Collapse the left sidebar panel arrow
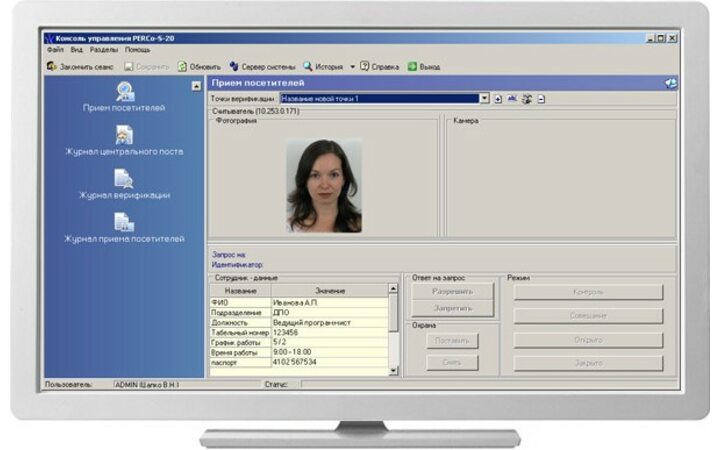Screen dimensions: 720x450 click(196, 86)
